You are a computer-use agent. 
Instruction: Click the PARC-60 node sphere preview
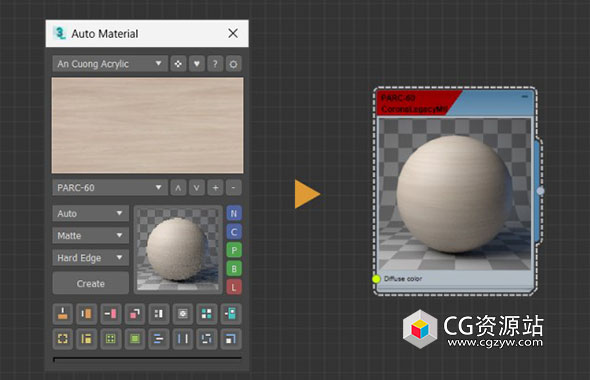coord(455,194)
